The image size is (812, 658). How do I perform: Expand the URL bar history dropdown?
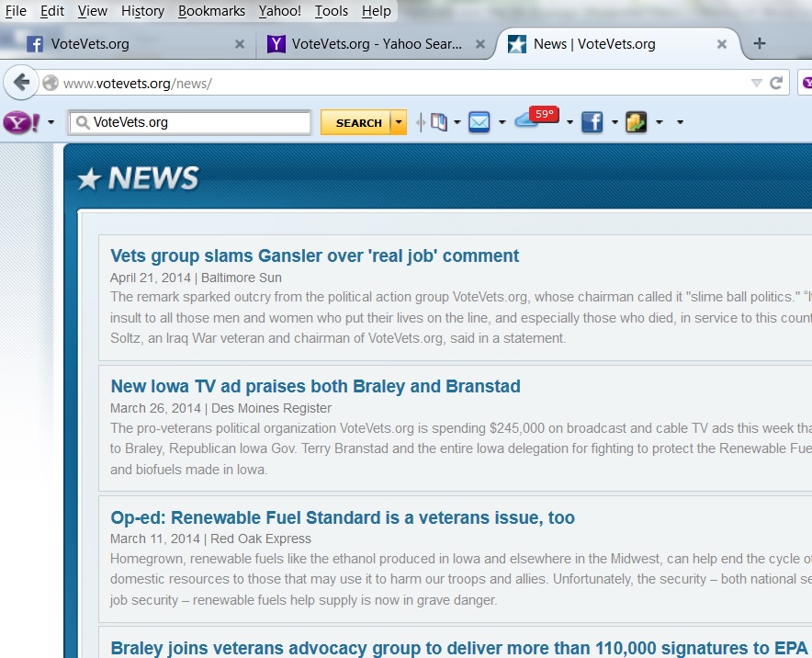pyautogui.click(x=756, y=83)
